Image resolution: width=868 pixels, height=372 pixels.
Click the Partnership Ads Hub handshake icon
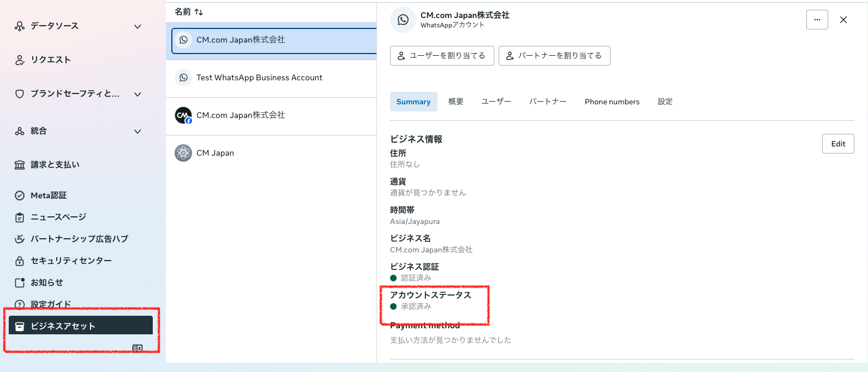pyautogui.click(x=20, y=239)
